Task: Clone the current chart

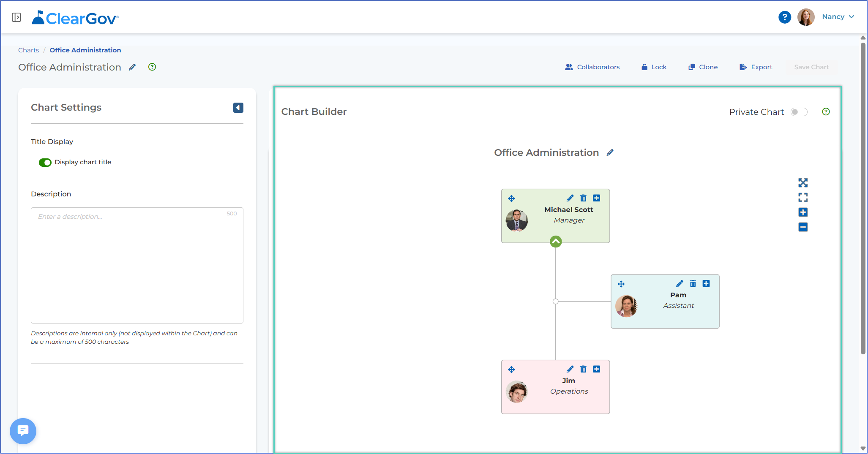Action: pyautogui.click(x=703, y=67)
